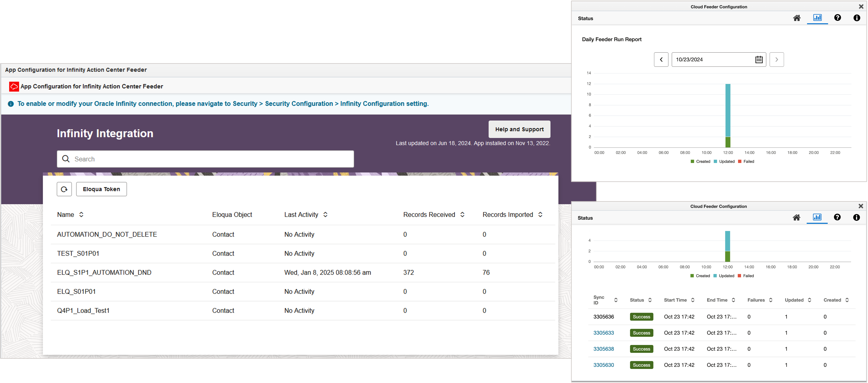Sort sync table by Updated column
This screenshot has height=383, width=868.
(809, 300)
